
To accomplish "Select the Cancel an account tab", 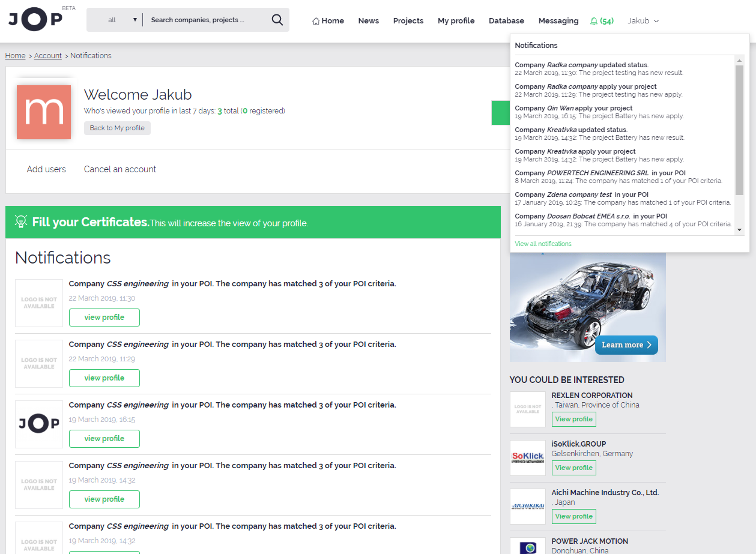I will 120,169.
